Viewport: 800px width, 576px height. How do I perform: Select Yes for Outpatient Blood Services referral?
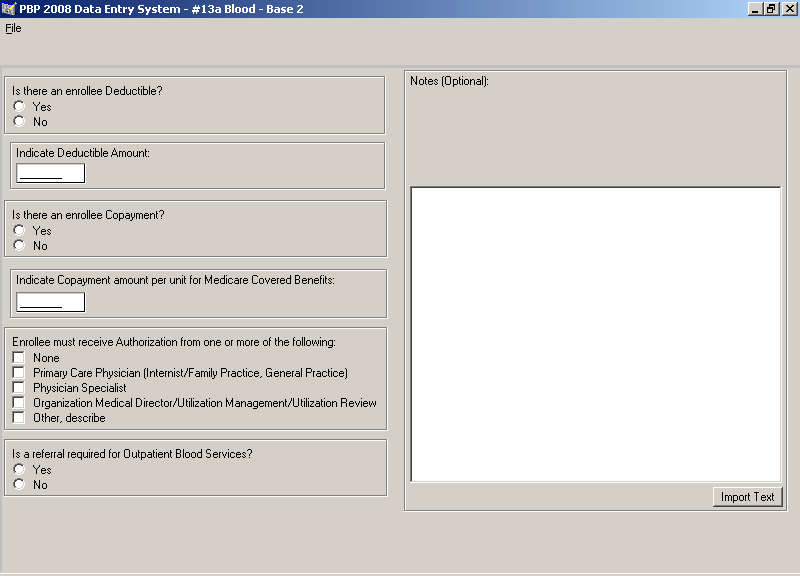[x=19, y=469]
